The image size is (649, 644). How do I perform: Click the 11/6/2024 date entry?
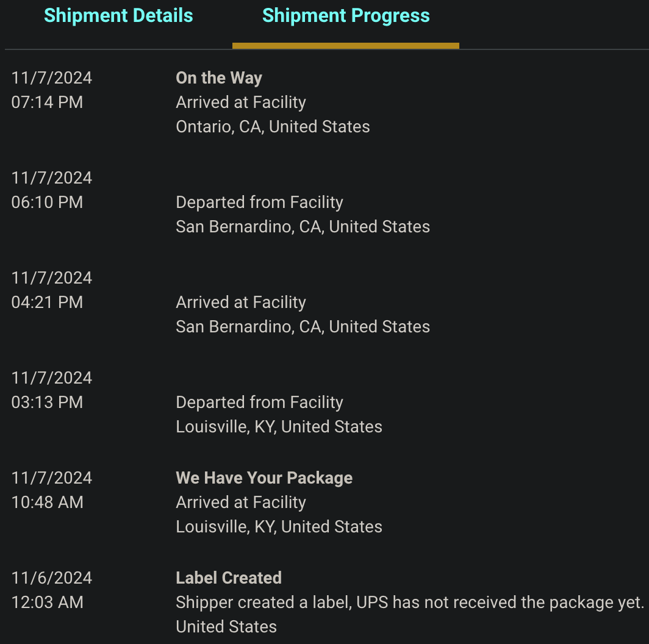tap(52, 578)
